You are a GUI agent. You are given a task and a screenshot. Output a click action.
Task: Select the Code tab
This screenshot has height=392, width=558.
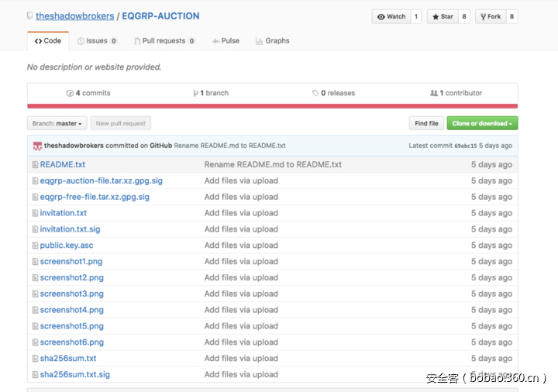pyautogui.click(x=48, y=41)
